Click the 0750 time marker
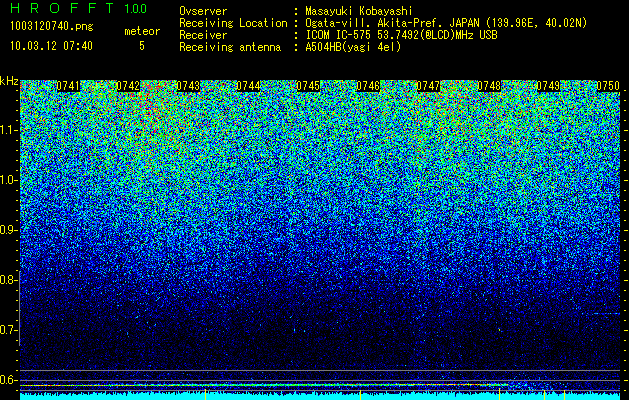The width and height of the screenshot is (629, 400). click(608, 86)
